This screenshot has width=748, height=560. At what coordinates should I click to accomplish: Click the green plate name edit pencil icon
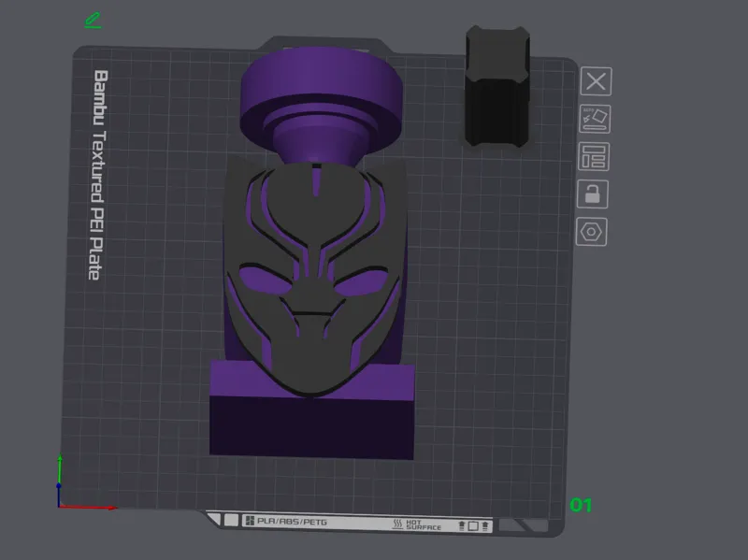pyautogui.click(x=93, y=20)
